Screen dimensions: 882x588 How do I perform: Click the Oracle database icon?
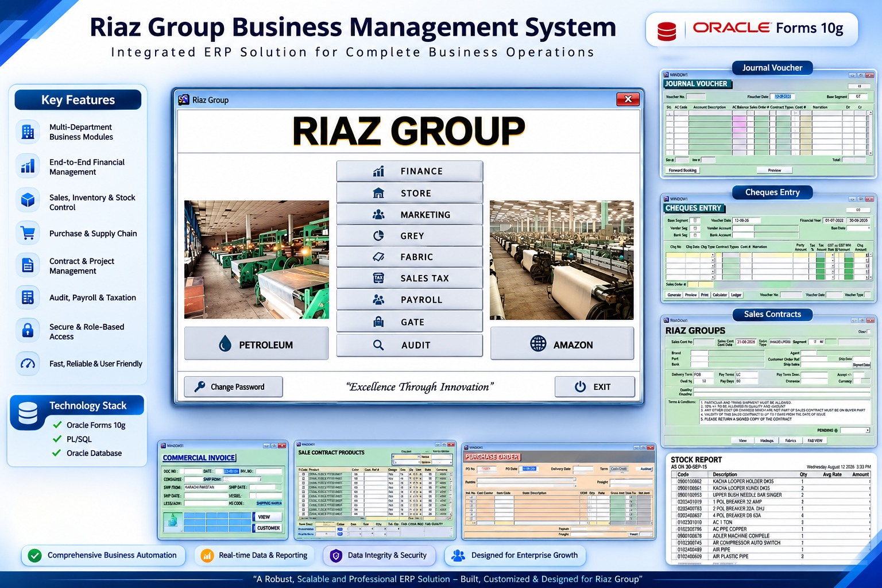[x=667, y=31]
